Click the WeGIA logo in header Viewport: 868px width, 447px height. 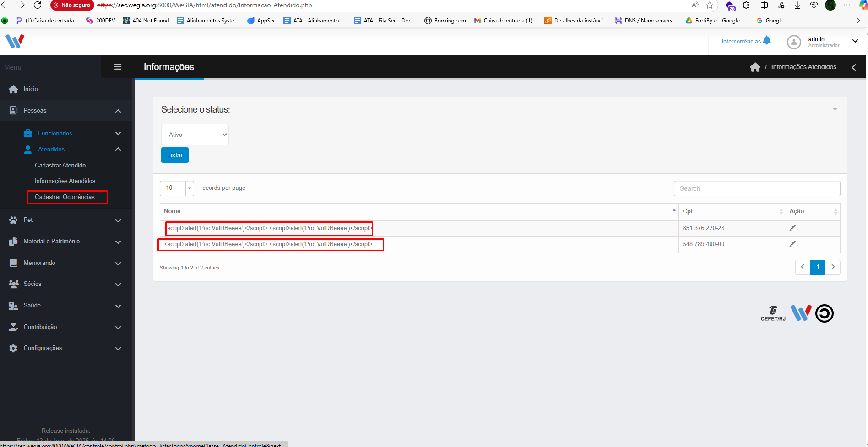tap(15, 41)
